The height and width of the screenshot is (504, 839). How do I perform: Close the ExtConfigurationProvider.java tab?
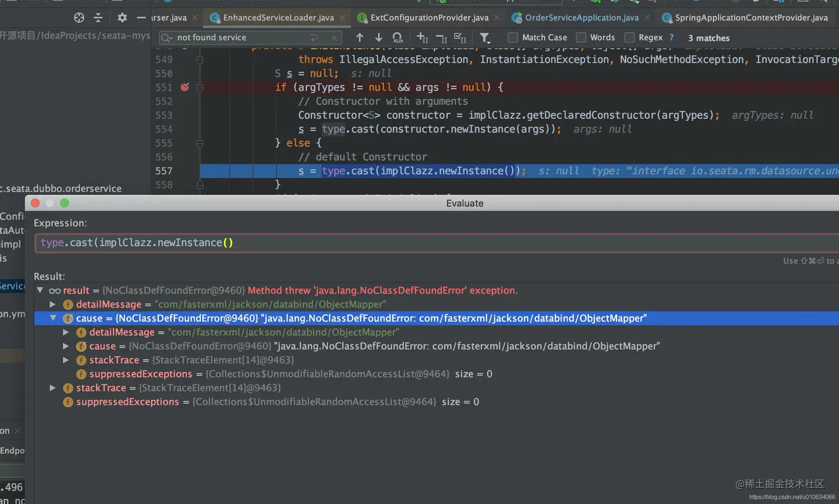coord(497,18)
